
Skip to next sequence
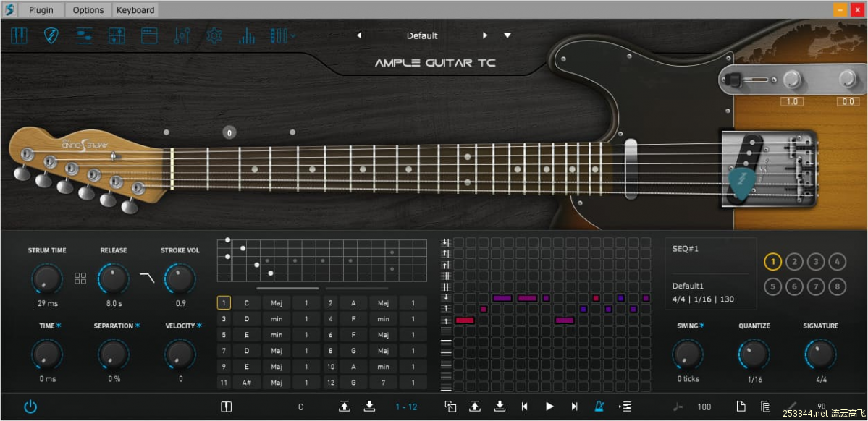coord(575,407)
